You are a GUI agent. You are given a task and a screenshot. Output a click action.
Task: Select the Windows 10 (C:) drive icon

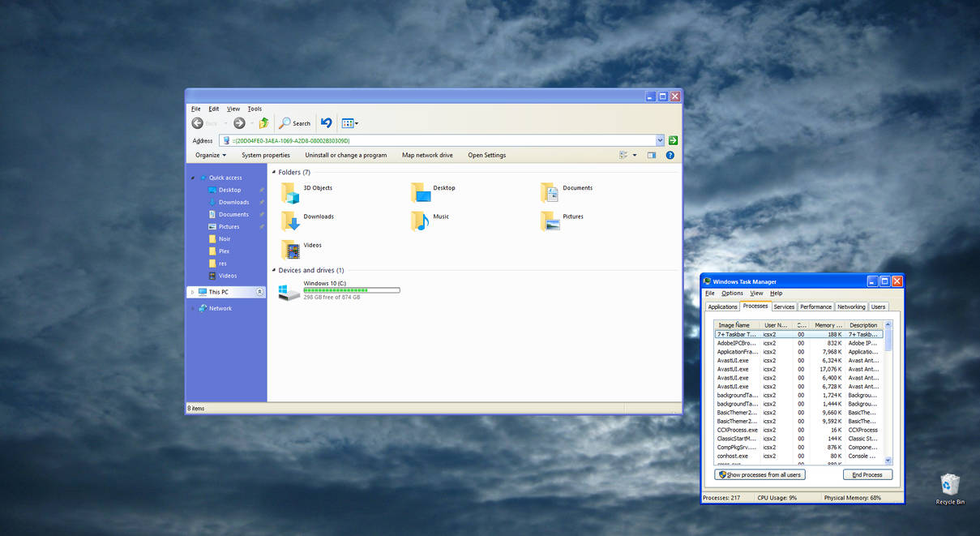click(x=289, y=292)
